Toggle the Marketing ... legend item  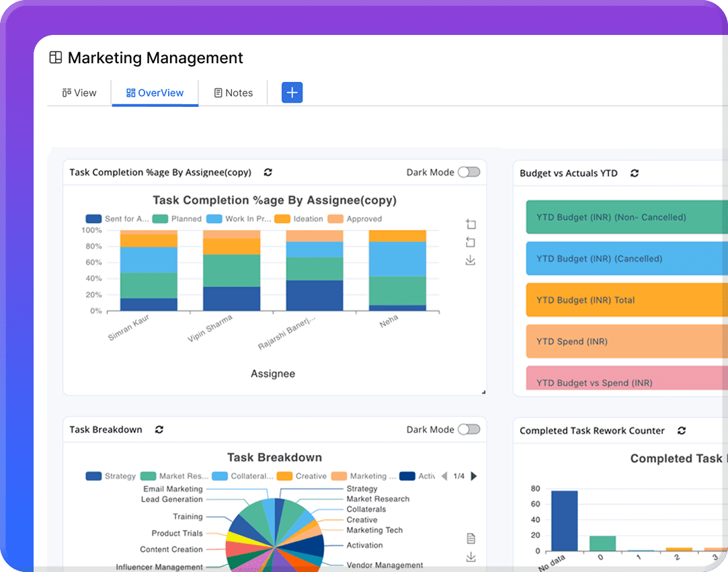(364, 476)
